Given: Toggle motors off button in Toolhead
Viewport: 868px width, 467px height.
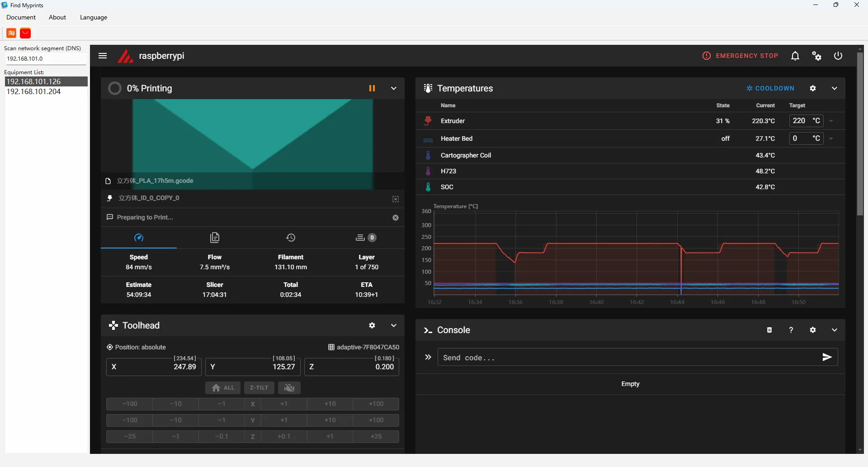Looking at the screenshot, I should pyautogui.click(x=289, y=388).
